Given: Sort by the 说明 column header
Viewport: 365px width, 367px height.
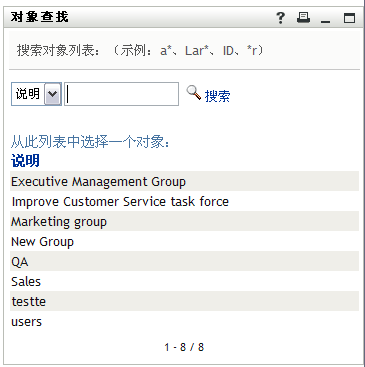Looking at the screenshot, I should (x=25, y=160).
